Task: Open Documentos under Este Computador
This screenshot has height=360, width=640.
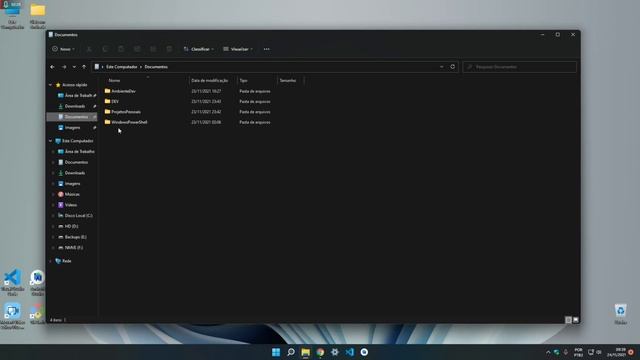Action: pyautogui.click(x=73, y=162)
